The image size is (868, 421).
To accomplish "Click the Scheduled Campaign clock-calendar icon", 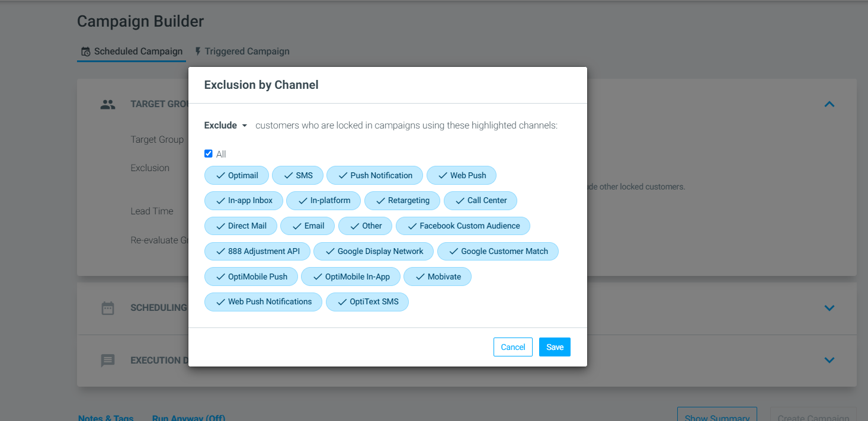I will 86,52.
